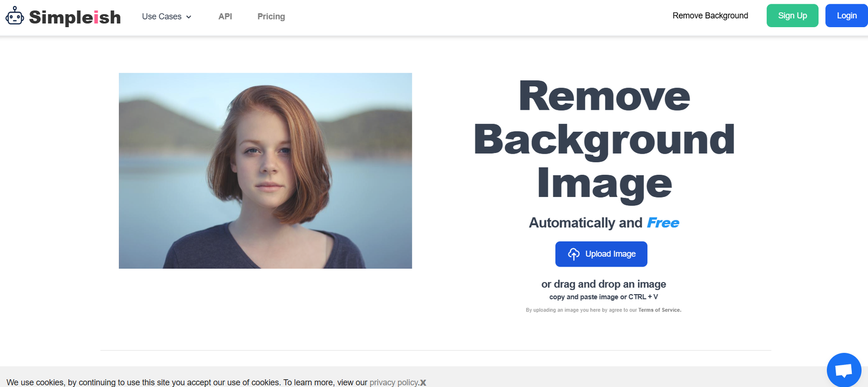
Task: Click the chevron next to Use Cases
Action: pos(189,17)
